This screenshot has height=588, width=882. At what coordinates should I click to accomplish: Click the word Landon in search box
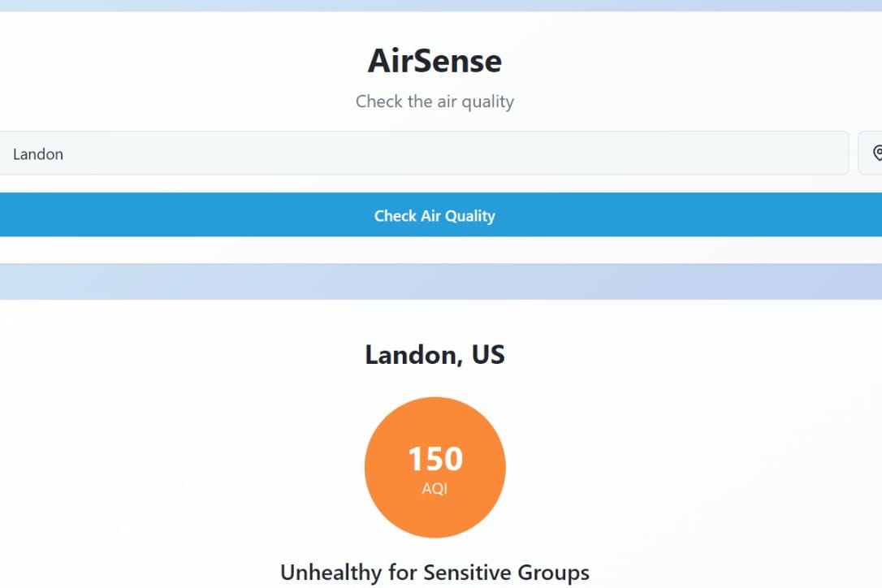37,154
